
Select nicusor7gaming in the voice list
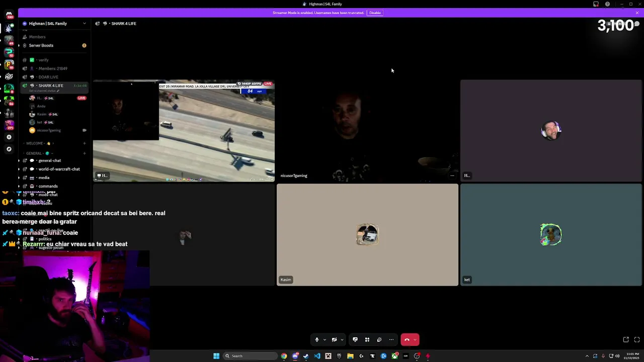(x=49, y=130)
